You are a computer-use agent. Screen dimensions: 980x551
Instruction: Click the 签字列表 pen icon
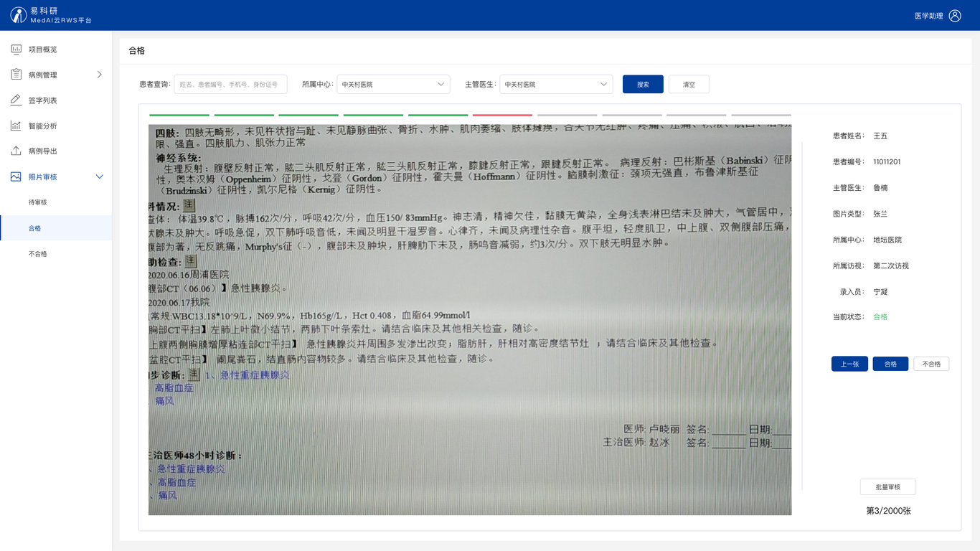pyautogui.click(x=16, y=100)
